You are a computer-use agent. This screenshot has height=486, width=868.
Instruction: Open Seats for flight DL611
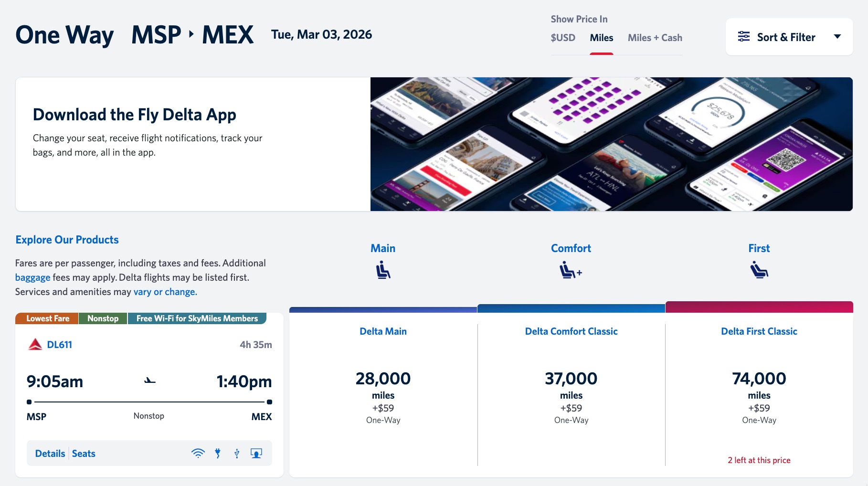pyautogui.click(x=84, y=453)
